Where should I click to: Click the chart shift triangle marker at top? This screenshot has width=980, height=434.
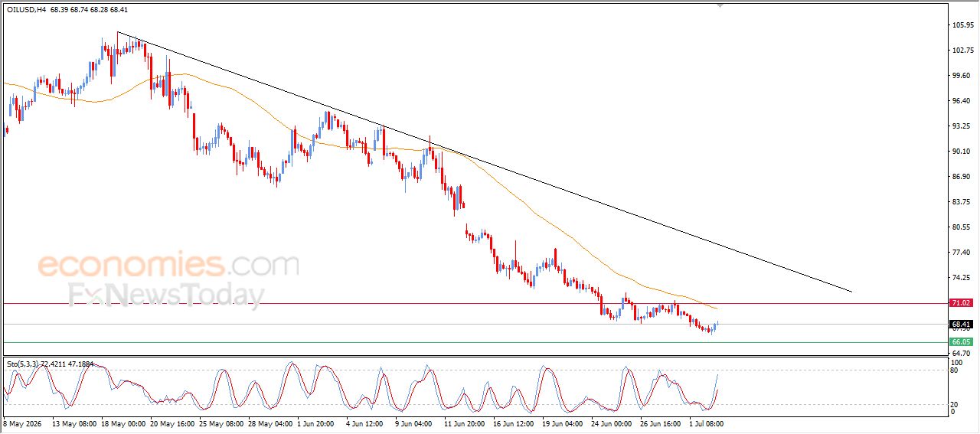click(719, 5)
